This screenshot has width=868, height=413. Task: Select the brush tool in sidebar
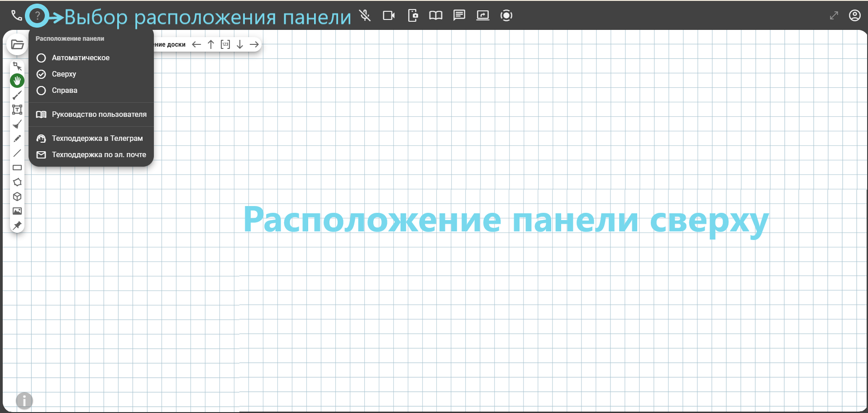pos(17,95)
